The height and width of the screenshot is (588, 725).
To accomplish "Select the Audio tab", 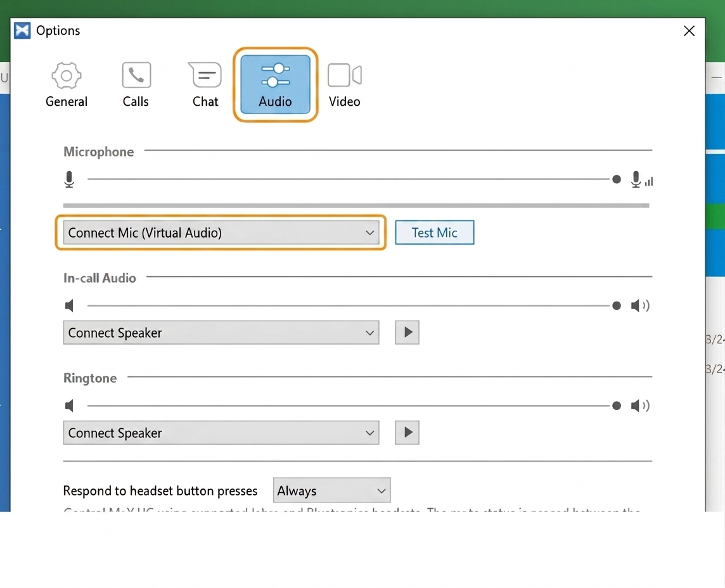I will pos(275,85).
